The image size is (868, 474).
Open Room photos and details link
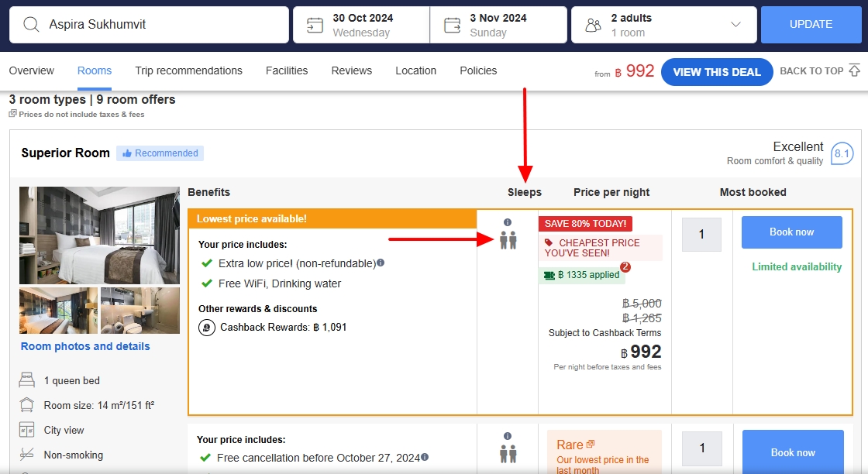click(85, 346)
